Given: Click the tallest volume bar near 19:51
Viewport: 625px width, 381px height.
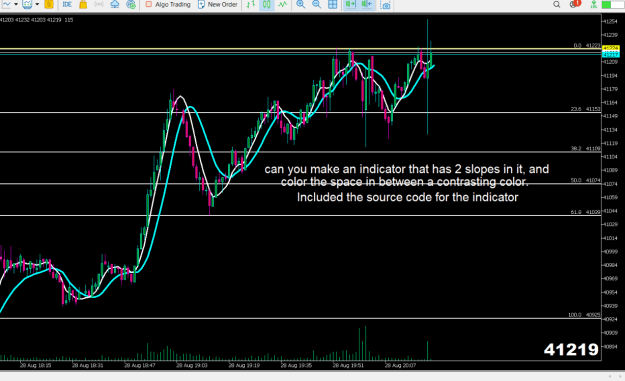Looking at the screenshot, I should pos(365,343).
